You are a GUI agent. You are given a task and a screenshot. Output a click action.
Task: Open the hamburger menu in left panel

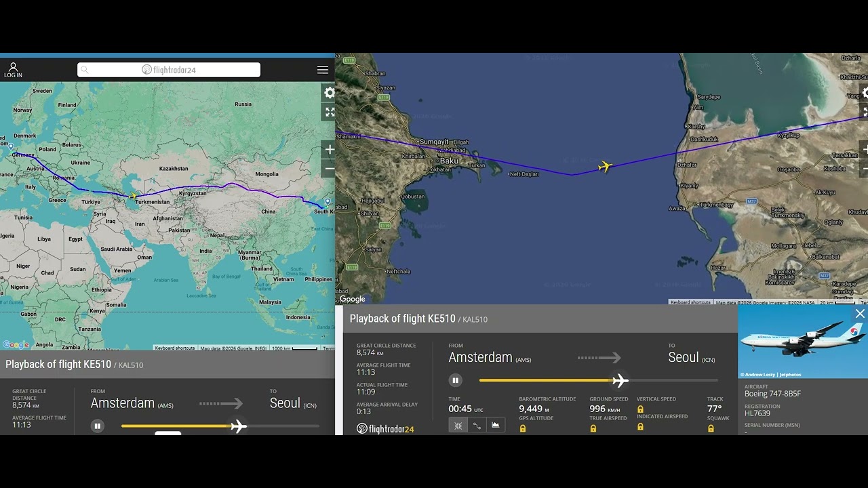323,70
